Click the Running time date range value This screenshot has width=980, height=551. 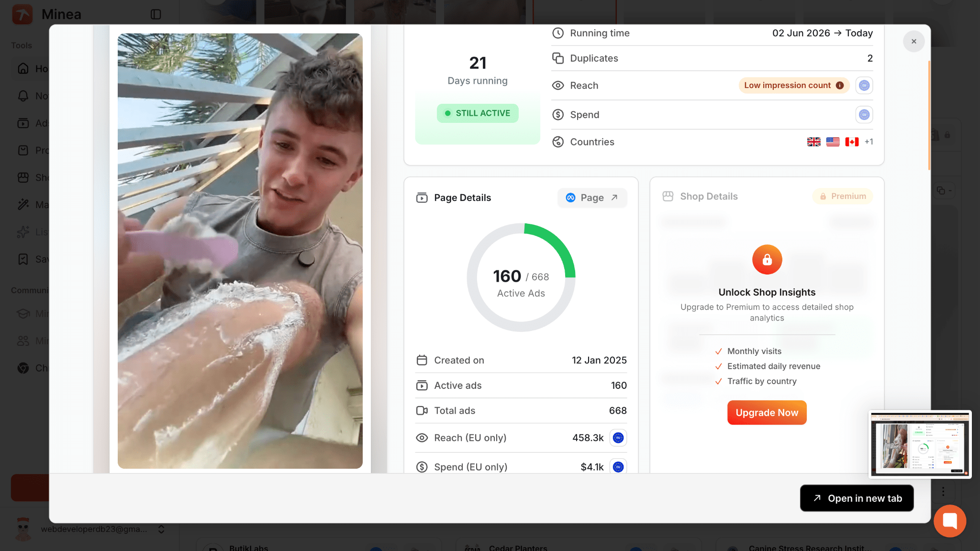click(822, 33)
